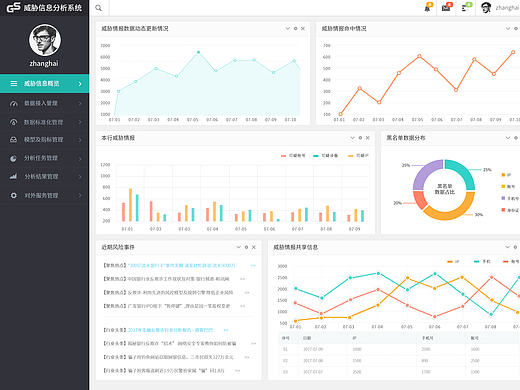Open settings gear of the 黑名单数据分布 panel
Image resolution: width=520 pixels, height=390 pixels.
[x=516, y=138]
